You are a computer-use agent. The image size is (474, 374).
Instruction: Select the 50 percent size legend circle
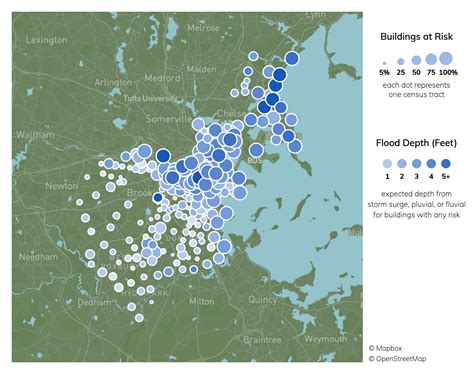(416, 60)
